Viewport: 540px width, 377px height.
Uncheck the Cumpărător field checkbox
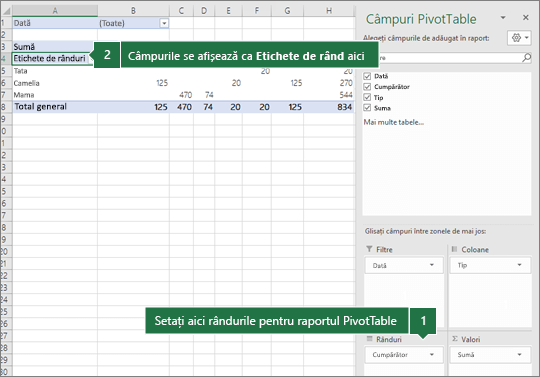[x=367, y=87]
